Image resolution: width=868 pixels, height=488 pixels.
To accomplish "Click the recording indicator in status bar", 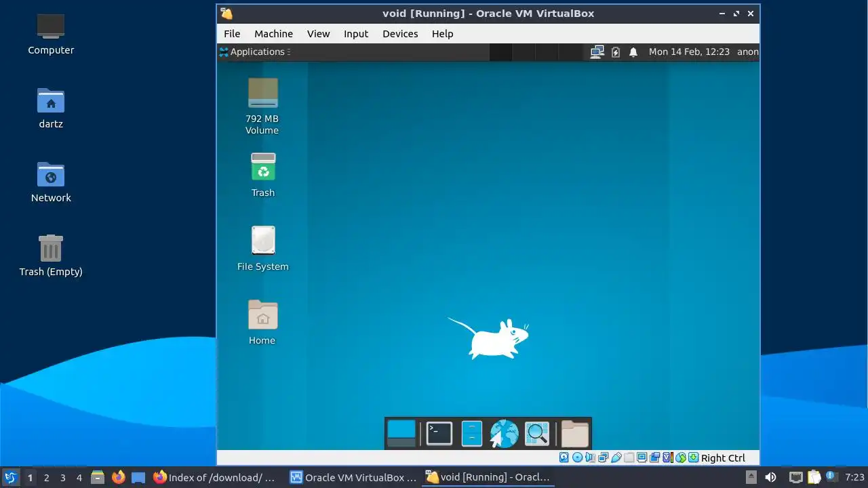I will pos(654,457).
